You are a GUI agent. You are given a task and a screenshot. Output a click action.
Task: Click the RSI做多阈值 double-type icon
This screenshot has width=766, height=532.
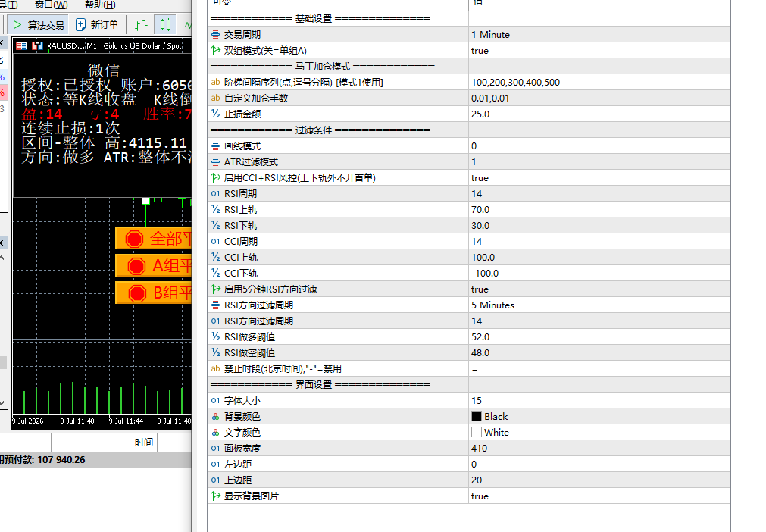(215, 336)
